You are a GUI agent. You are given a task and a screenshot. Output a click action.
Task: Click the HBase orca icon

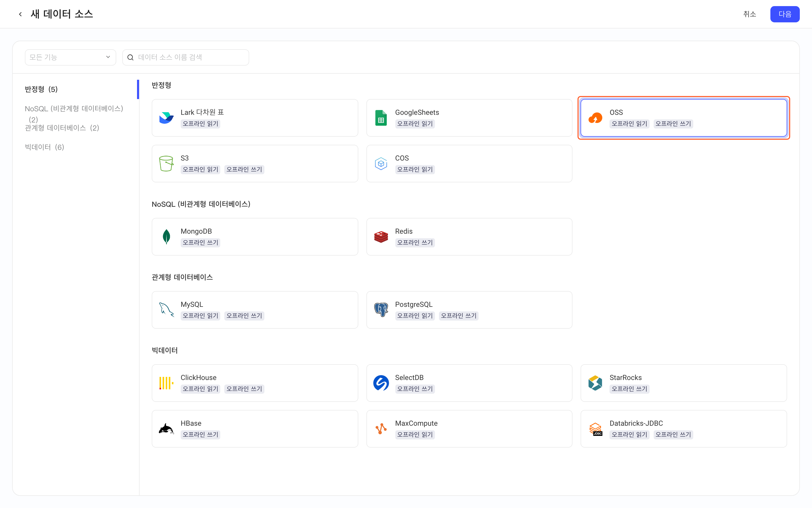pos(166,429)
